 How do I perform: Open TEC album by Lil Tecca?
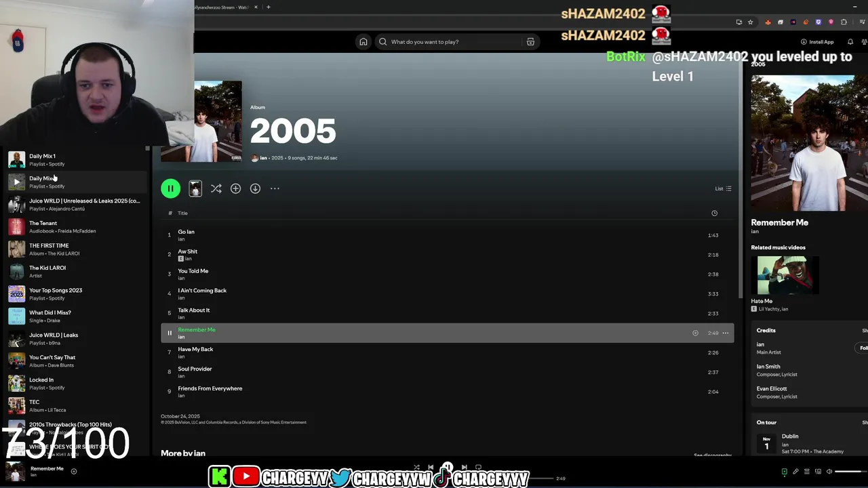pyautogui.click(x=76, y=406)
